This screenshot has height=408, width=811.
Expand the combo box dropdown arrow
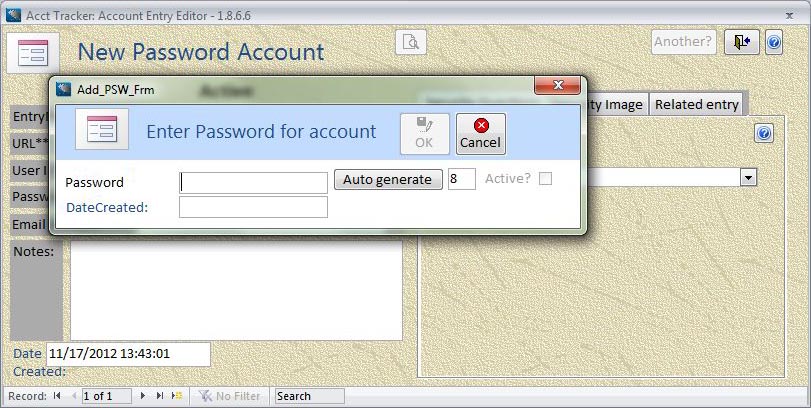point(748,178)
